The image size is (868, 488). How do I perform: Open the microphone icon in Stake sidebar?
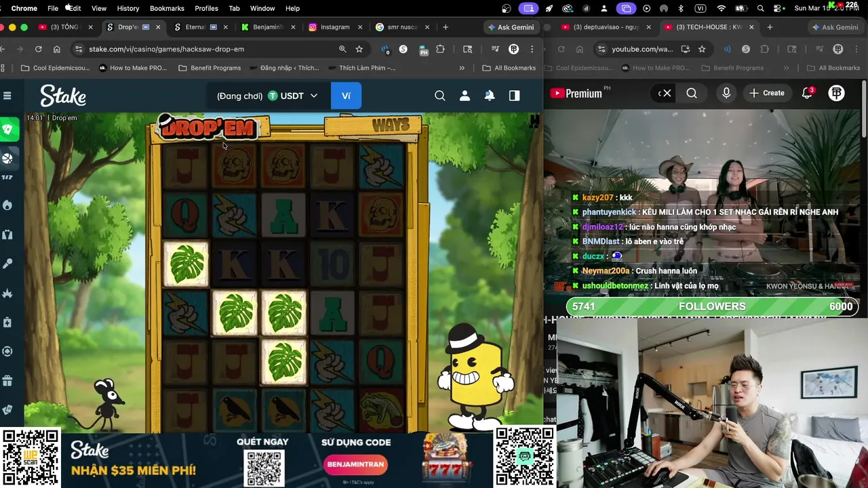7,264
